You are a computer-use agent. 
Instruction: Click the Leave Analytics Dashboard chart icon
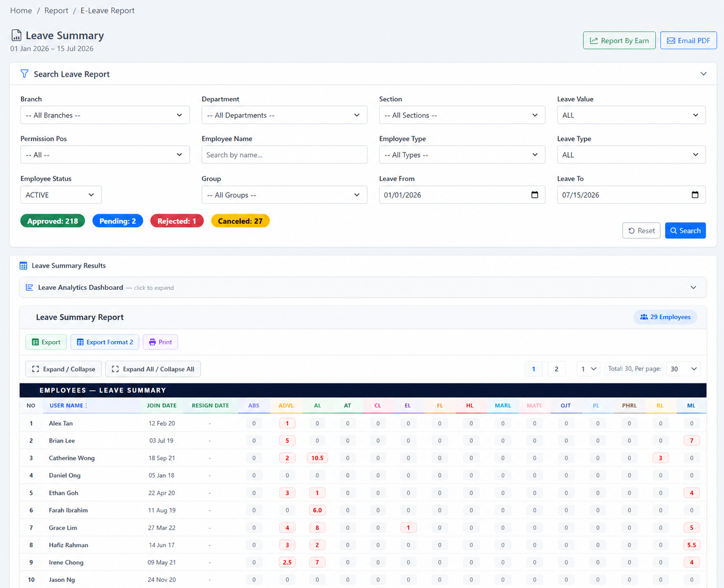coord(30,287)
